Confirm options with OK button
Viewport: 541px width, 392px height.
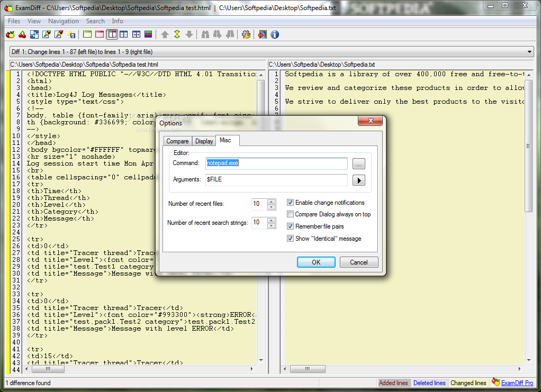316,262
